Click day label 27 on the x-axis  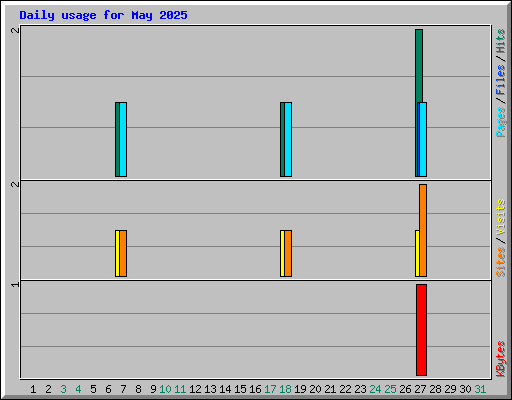point(420,389)
